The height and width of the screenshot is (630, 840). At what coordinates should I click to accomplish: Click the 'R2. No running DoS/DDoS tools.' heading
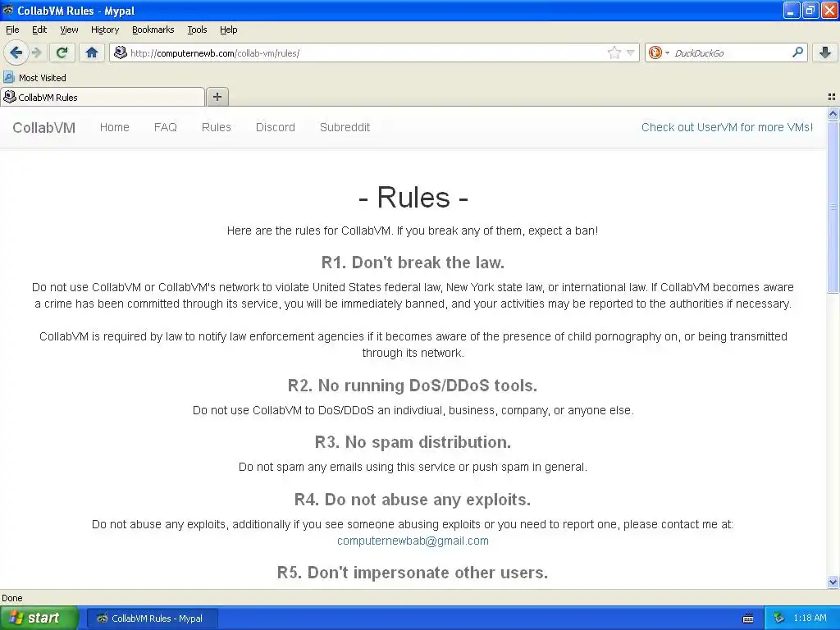point(413,386)
